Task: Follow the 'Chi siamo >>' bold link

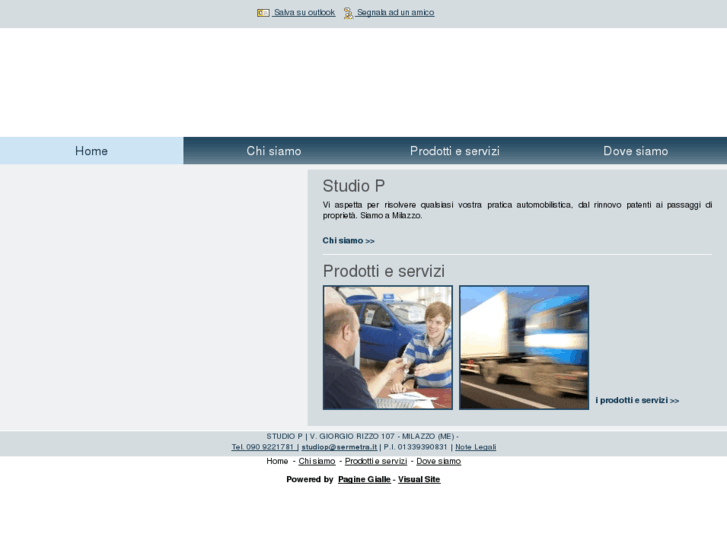Action: click(x=348, y=241)
